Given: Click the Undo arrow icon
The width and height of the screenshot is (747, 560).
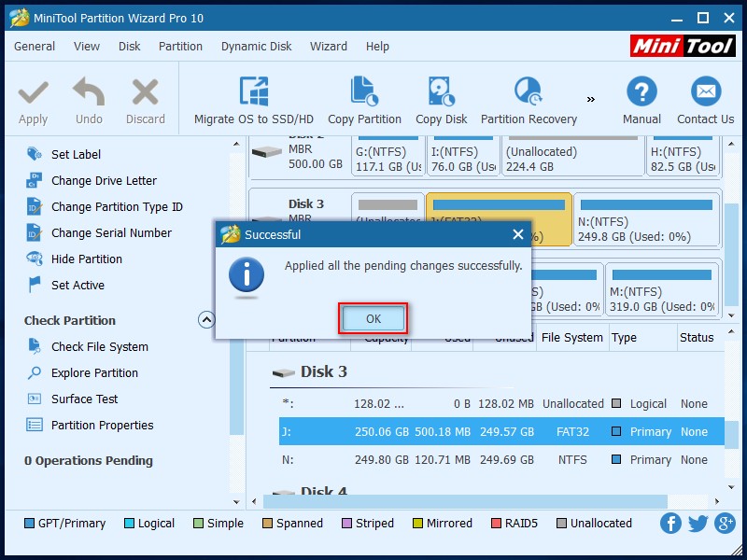Looking at the screenshot, I should click(89, 91).
